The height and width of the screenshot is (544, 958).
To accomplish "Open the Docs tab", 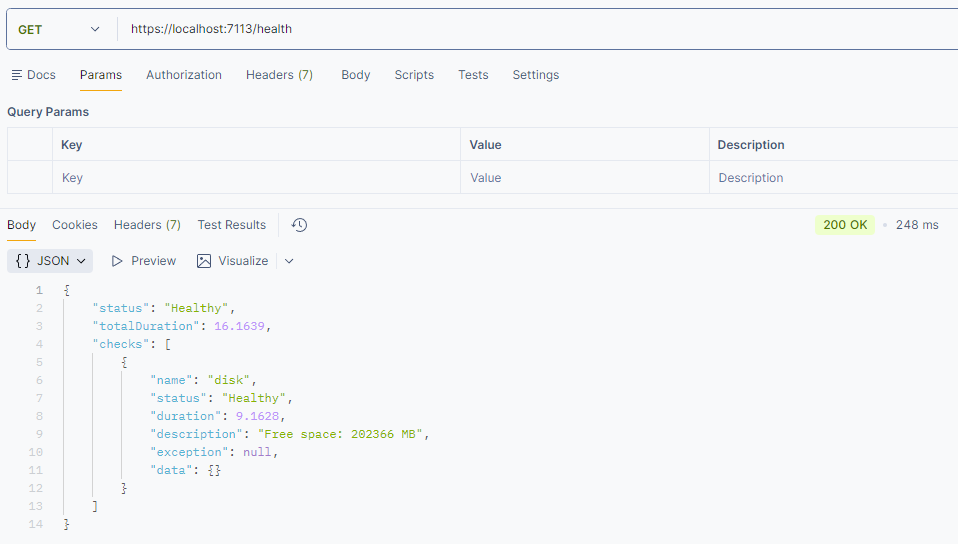I will pyautogui.click(x=34, y=75).
